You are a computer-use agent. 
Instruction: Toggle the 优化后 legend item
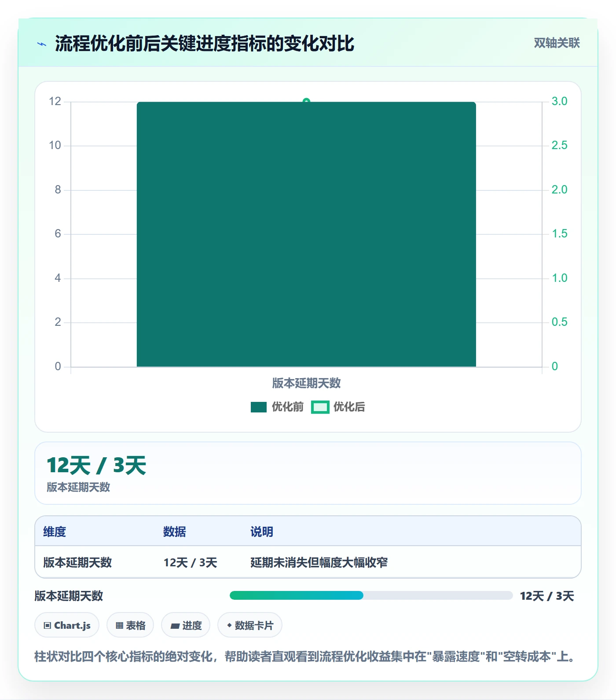pos(338,407)
